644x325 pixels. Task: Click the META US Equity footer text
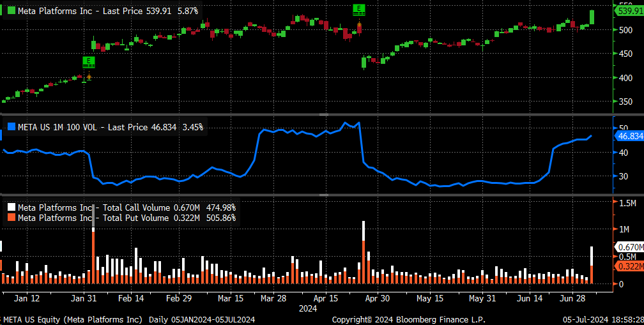(x=72, y=319)
